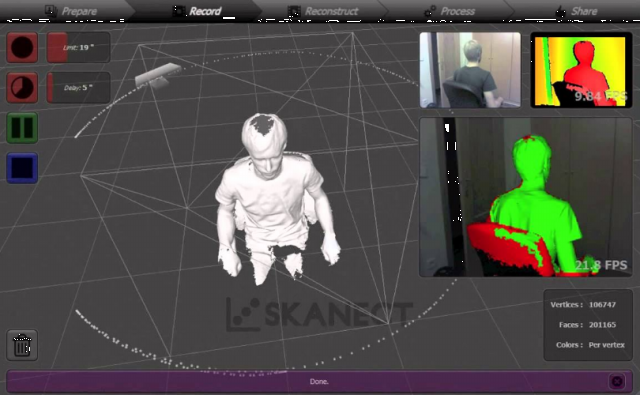The width and height of the screenshot is (640, 395).
Task: Click the Reconstruct tab icon
Action: 294,11
